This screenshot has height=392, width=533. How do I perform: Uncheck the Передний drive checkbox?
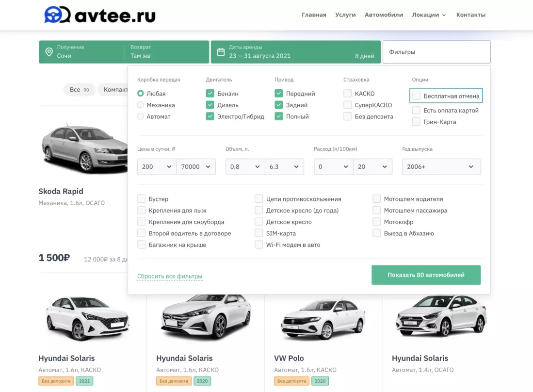click(279, 94)
